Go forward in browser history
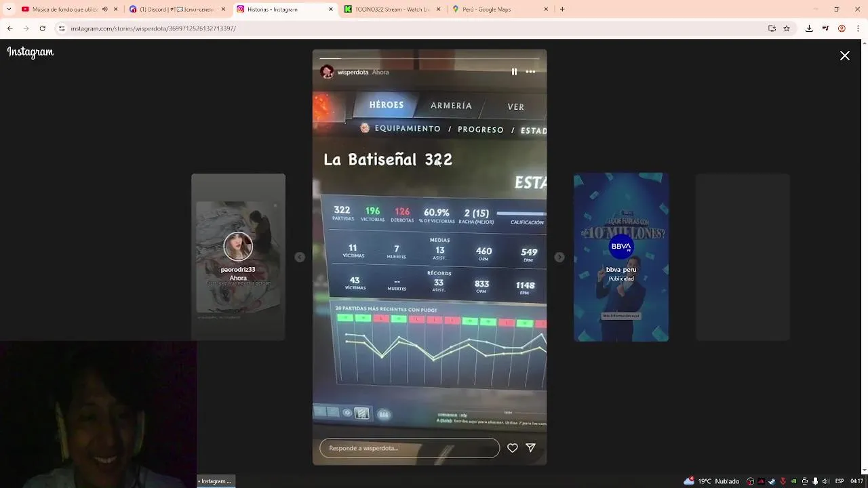This screenshot has height=488, width=868. [x=26, y=28]
